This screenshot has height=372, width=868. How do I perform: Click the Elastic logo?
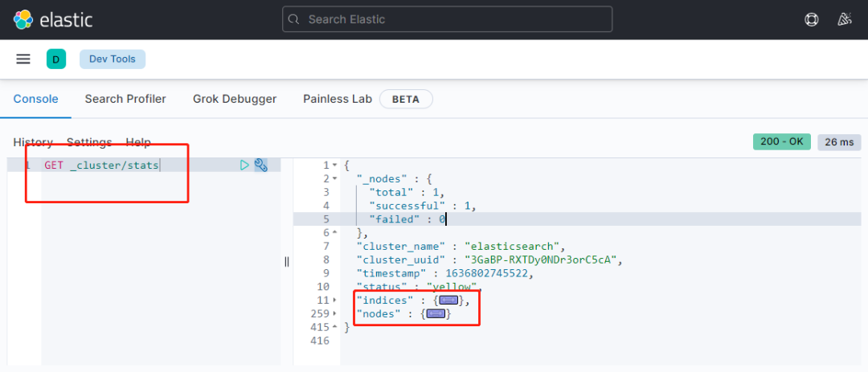tap(52, 20)
